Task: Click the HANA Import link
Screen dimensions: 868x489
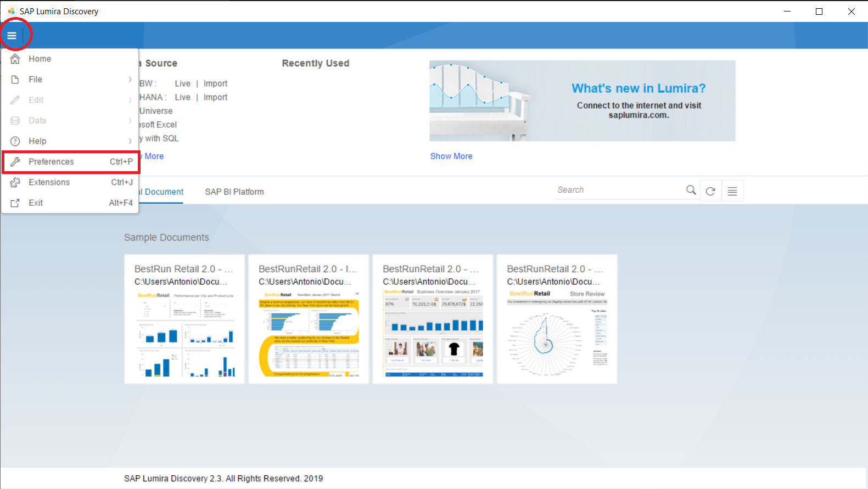Action: click(x=215, y=97)
